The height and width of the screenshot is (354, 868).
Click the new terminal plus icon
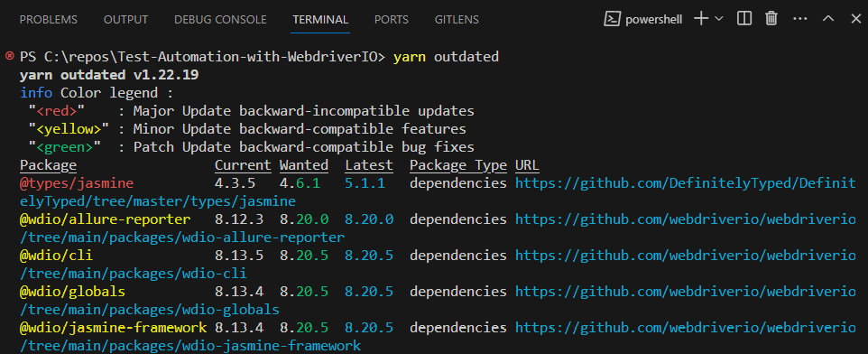pos(701,19)
